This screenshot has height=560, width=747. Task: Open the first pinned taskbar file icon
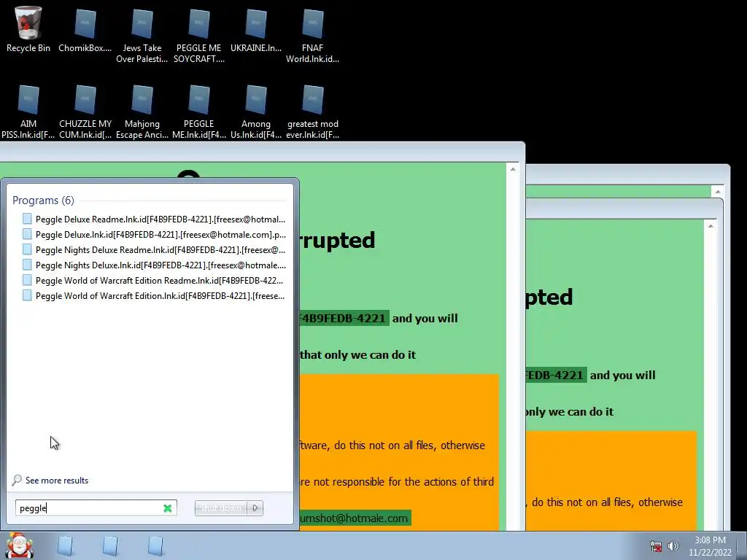click(65, 546)
